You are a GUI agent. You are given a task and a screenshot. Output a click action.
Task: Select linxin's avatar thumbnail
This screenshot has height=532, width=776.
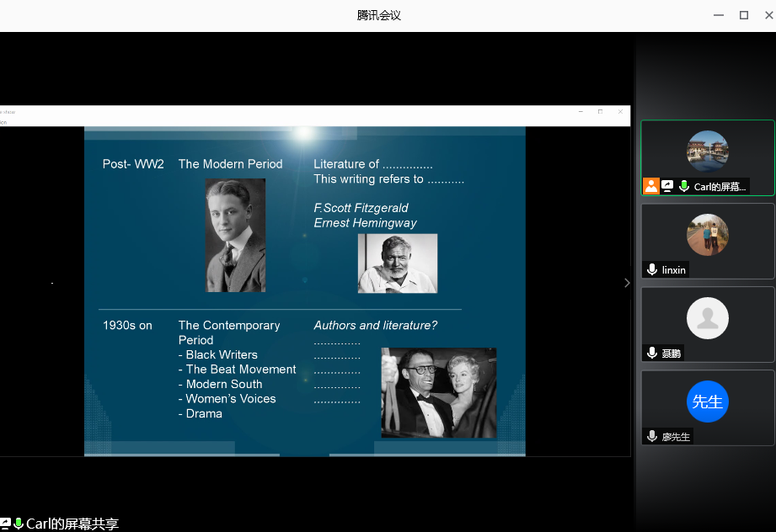pyautogui.click(x=707, y=235)
